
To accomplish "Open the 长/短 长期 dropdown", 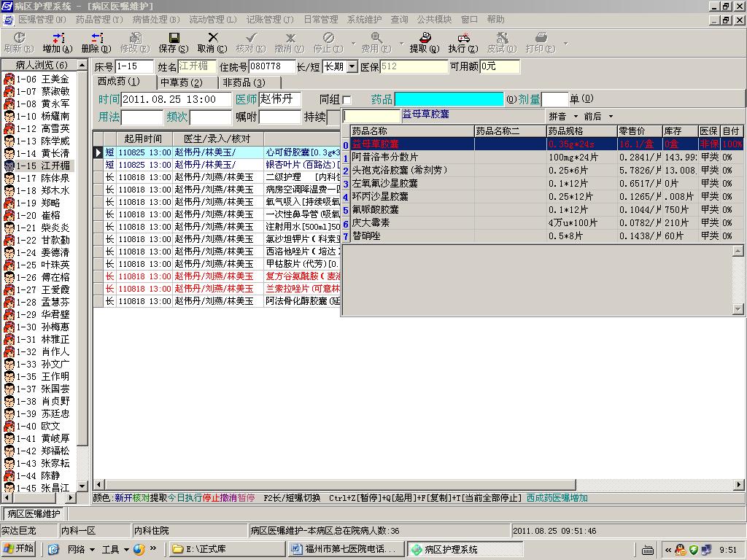I will [x=352, y=67].
